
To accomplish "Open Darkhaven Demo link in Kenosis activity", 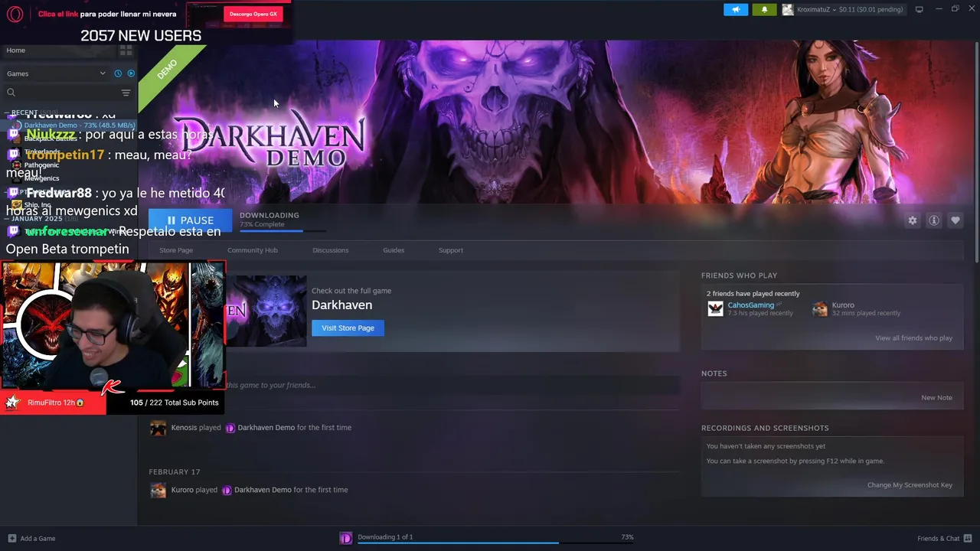I will (x=266, y=428).
